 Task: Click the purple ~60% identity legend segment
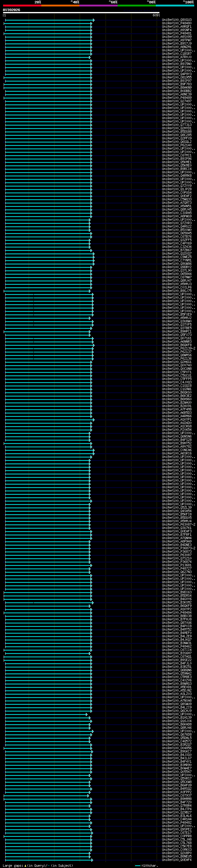[x=98, y=6]
